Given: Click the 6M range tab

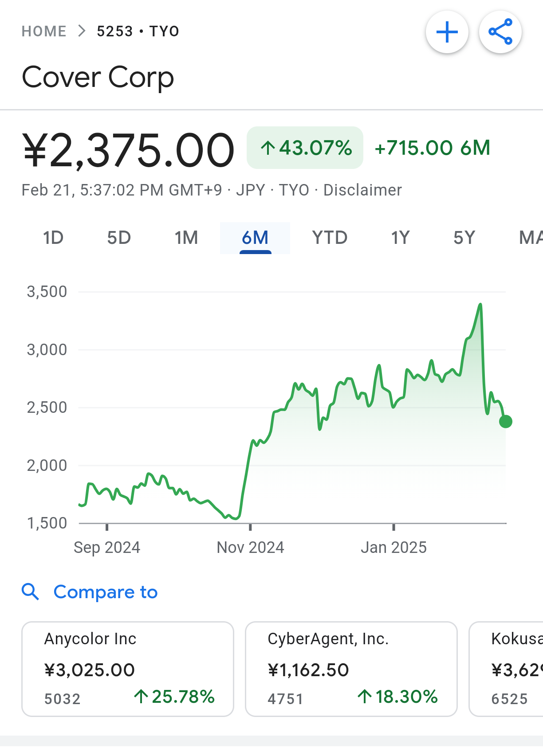Looking at the screenshot, I should coord(255,238).
